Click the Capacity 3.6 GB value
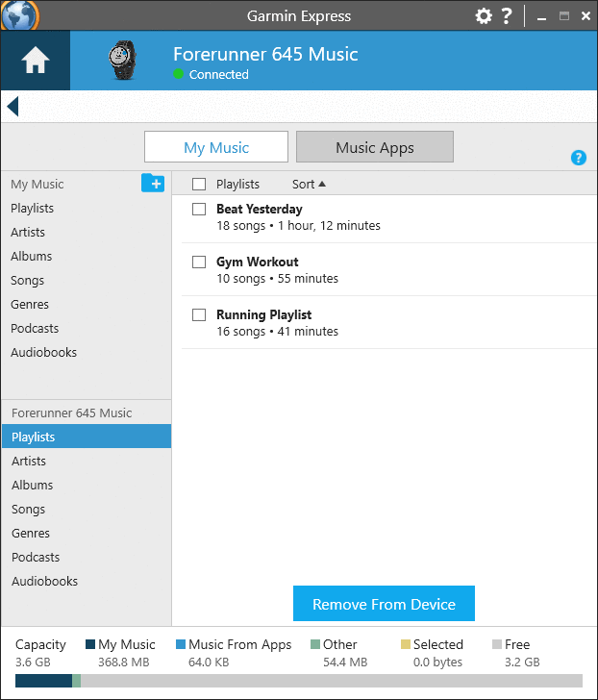The width and height of the screenshot is (598, 700). [x=33, y=662]
